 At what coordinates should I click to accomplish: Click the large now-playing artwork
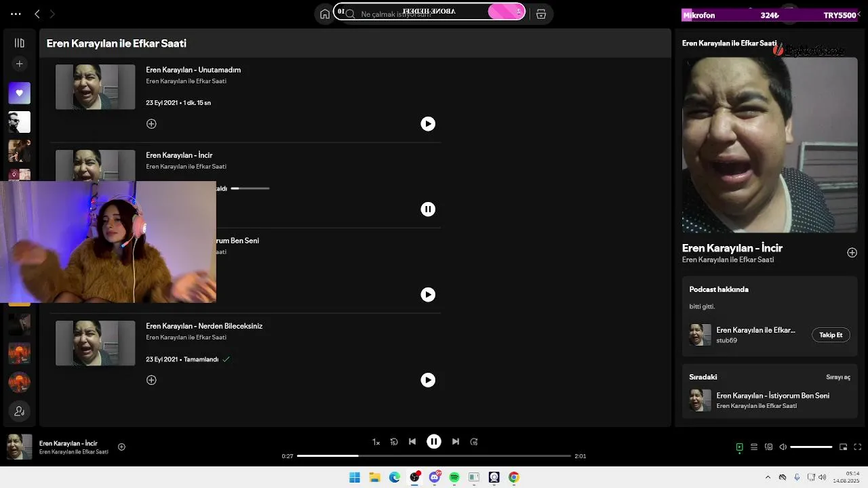tap(770, 144)
